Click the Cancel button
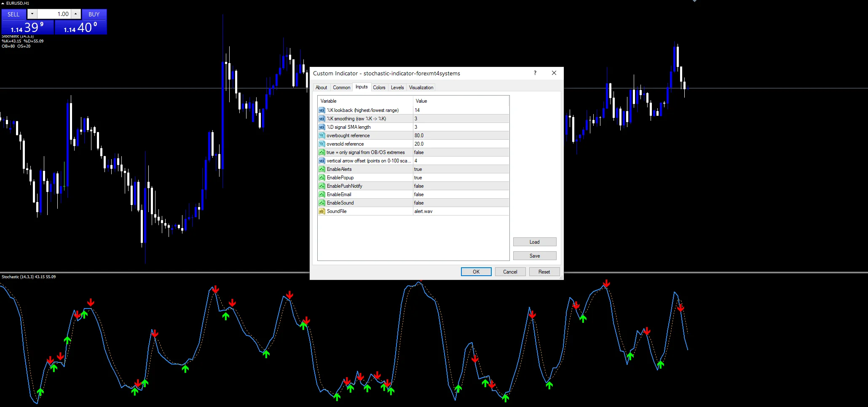The image size is (868, 407). pos(510,272)
